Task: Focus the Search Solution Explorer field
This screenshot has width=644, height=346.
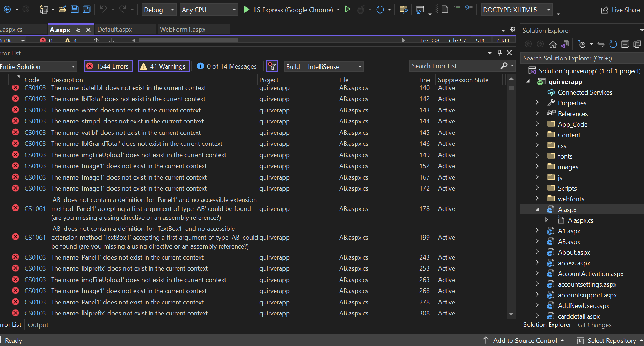Action: click(x=582, y=58)
